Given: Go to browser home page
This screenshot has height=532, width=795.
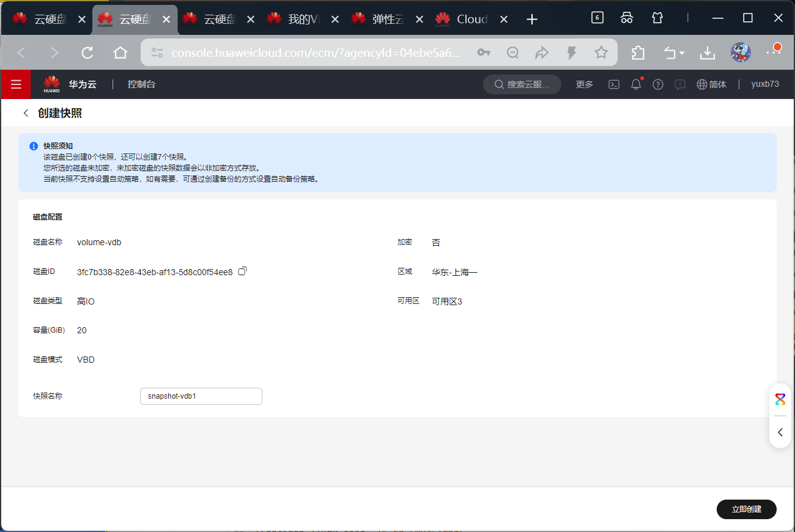Looking at the screenshot, I should pos(120,53).
